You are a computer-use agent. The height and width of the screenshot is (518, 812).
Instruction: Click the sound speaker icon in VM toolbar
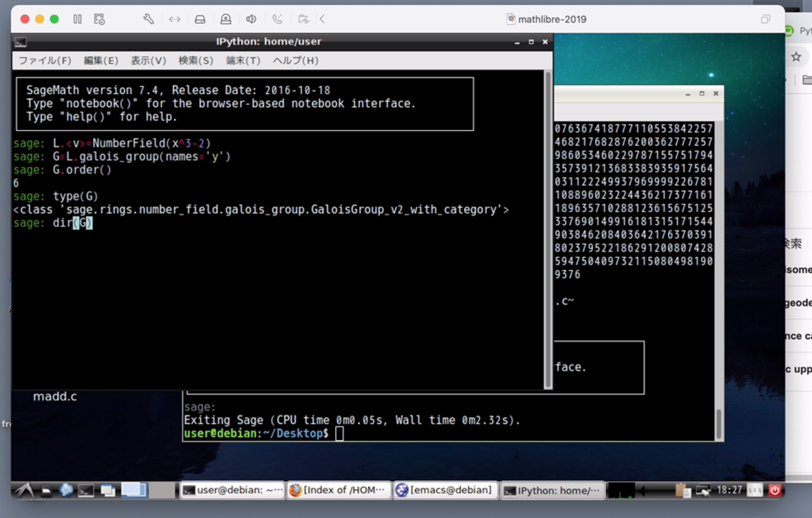coord(251,19)
